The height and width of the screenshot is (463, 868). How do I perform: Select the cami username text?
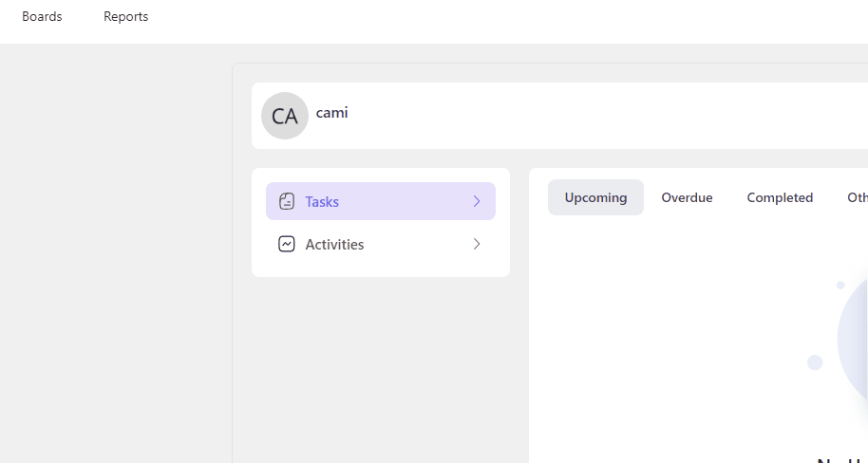[x=331, y=113]
